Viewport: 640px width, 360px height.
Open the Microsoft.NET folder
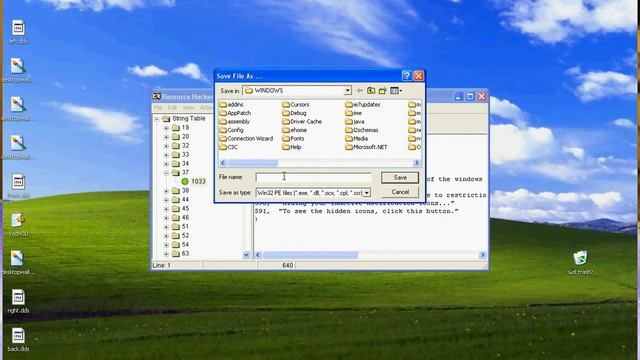(366, 147)
